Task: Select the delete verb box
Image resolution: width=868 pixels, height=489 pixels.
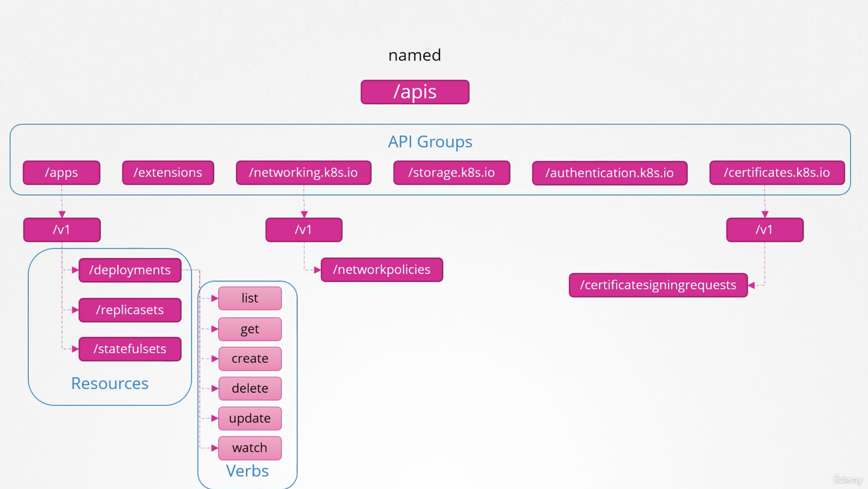Action: tap(250, 388)
